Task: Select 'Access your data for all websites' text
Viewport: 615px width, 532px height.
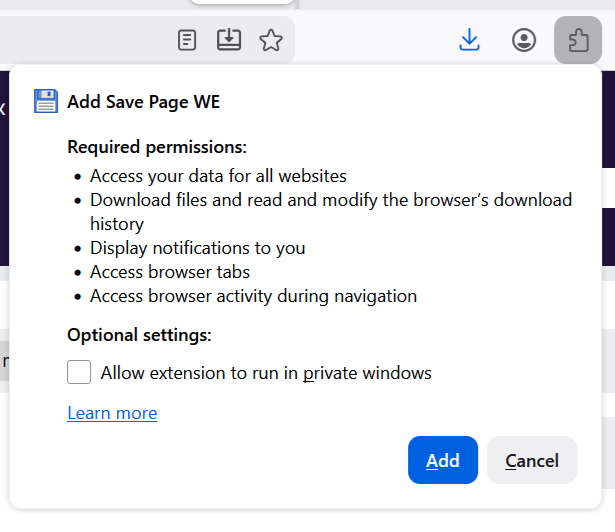Action: [218, 176]
